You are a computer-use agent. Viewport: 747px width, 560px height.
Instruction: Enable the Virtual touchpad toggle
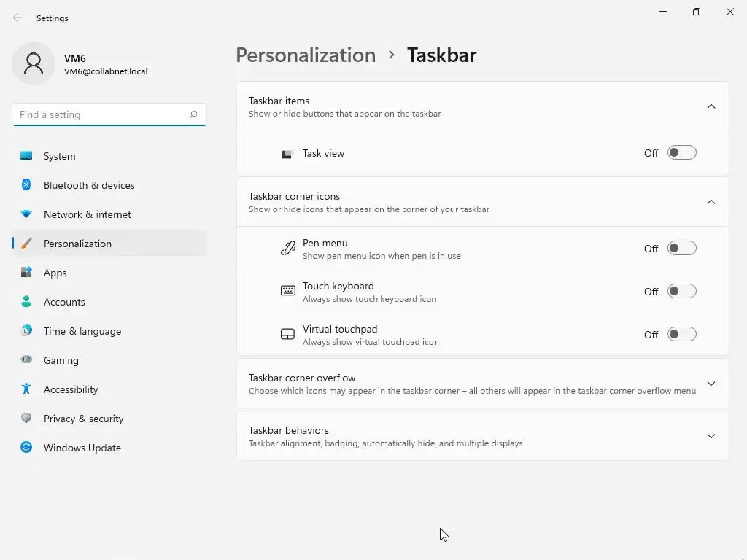tap(681, 335)
